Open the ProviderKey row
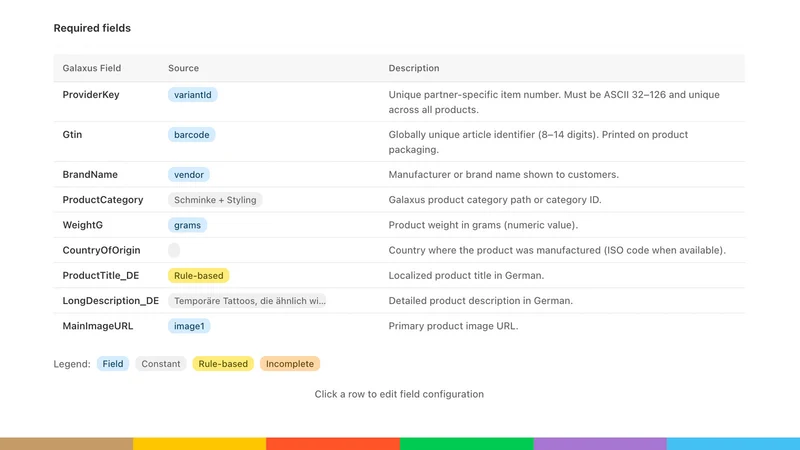This screenshot has width=800, height=450. coord(399,102)
